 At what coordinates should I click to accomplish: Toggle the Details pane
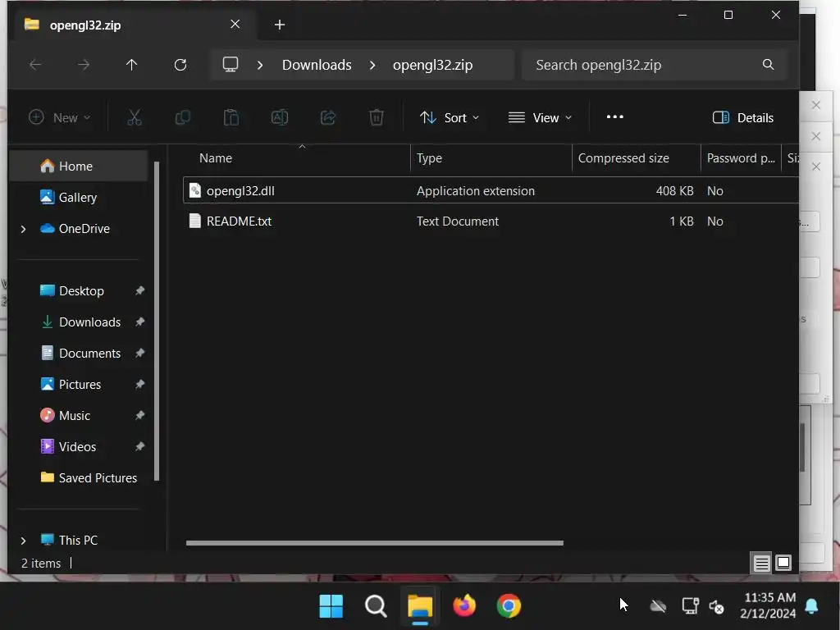pyautogui.click(x=743, y=117)
